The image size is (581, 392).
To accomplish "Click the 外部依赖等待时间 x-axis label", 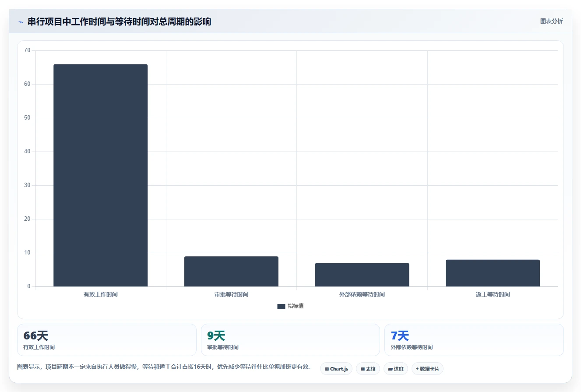I will click(362, 294).
